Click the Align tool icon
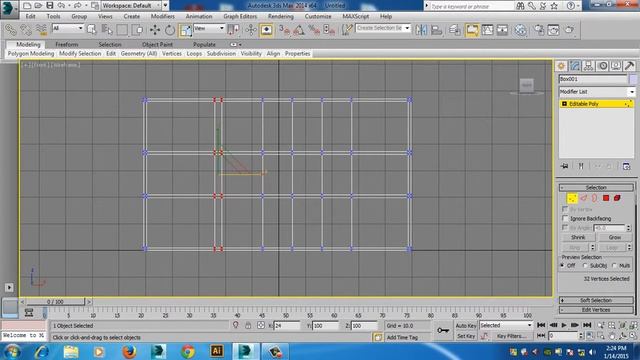The image size is (640, 360). click(x=436, y=30)
